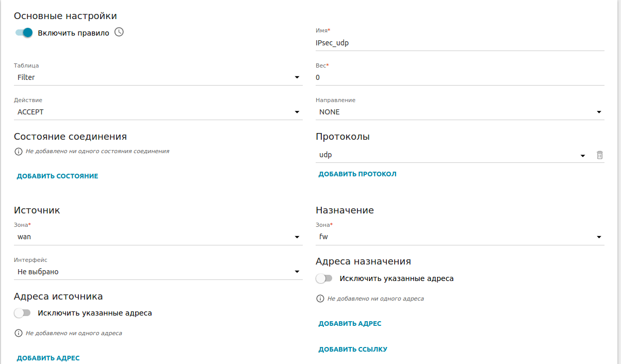Enable Исключить указанные адреса for destination
The width and height of the screenshot is (621, 364).
324,278
